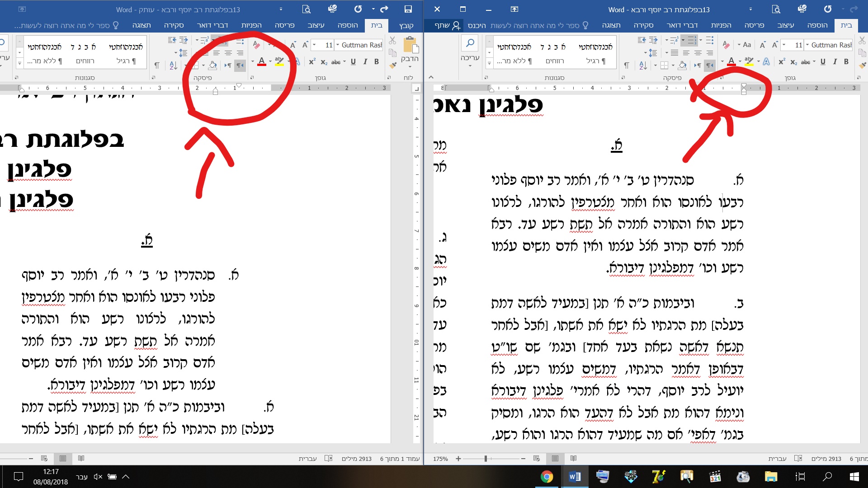Image resolution: width=868 pixels, height=488 pixels.
Task: Click Print Preview icon in right title bar
Action: point(776,9)
